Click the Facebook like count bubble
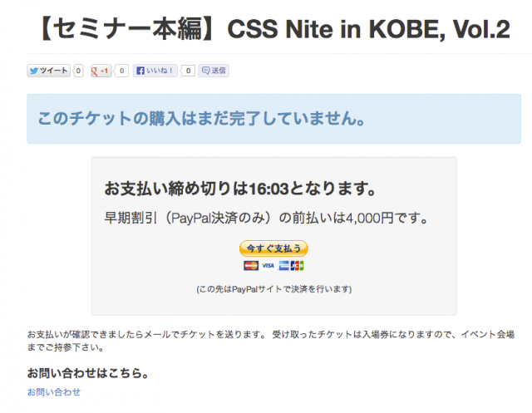Screen dimensions: 532x413 [x=189, y=71]
